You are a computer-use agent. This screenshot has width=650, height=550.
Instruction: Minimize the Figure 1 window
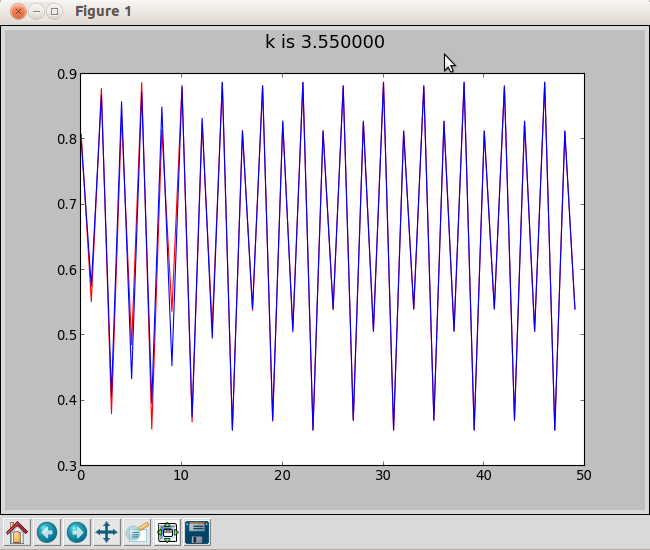36,11
